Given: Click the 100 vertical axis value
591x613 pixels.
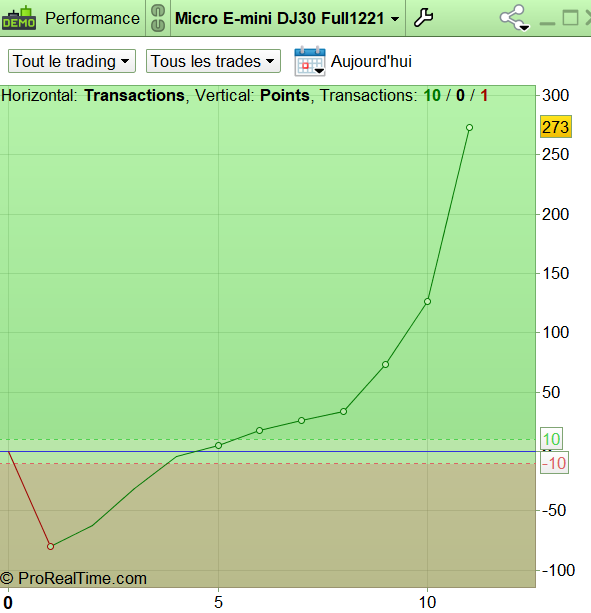Looking at the screenshot, I should tap(555, 332).
